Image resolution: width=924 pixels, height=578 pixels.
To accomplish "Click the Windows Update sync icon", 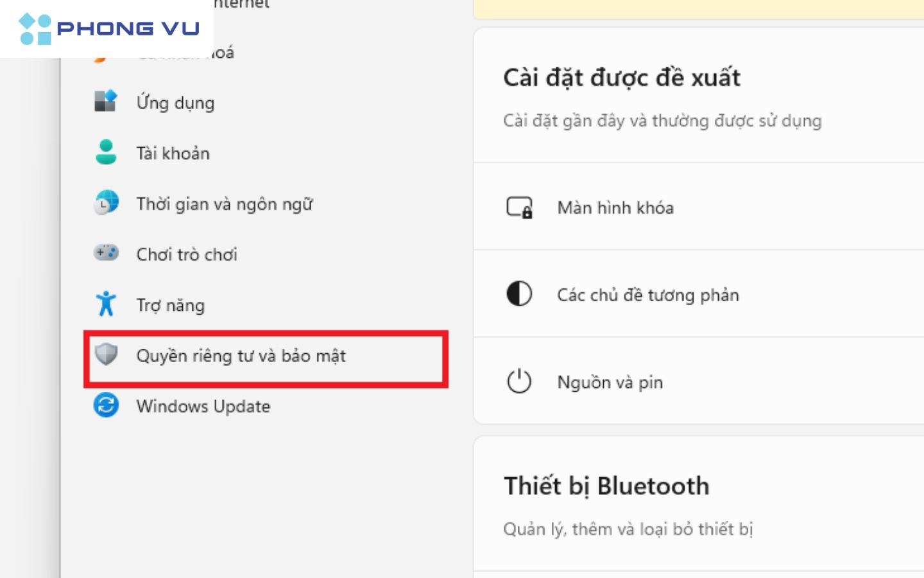I will [x=106, y=405].
